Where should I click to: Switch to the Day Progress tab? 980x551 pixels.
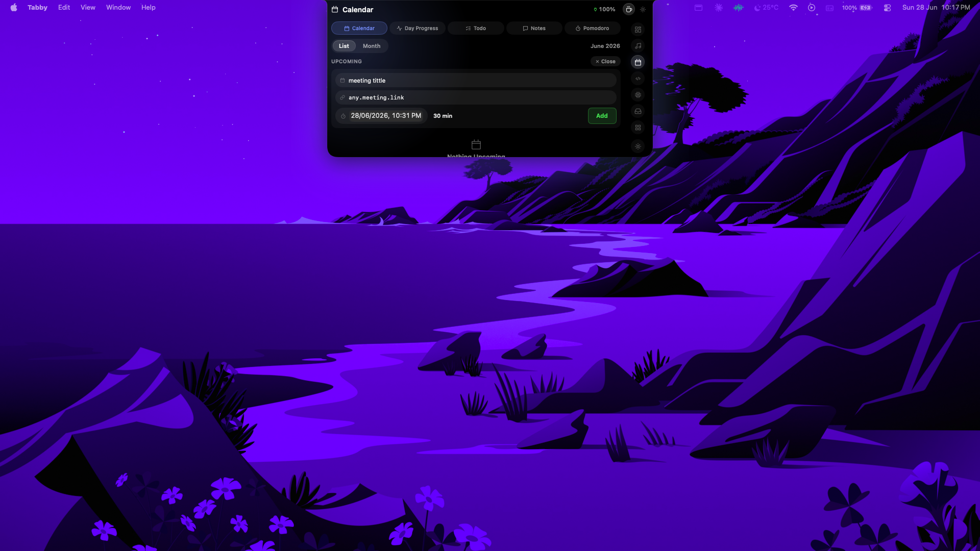[x=418, y=28]
